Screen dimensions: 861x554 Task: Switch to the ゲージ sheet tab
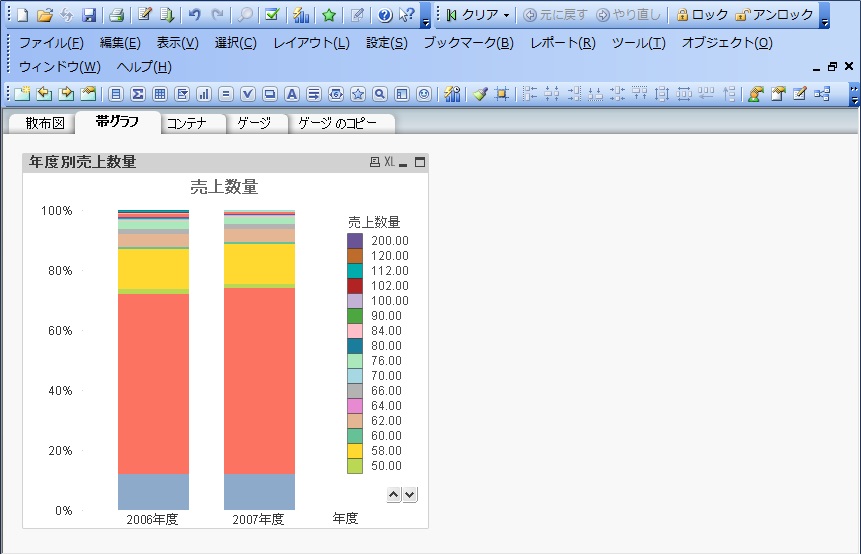(254, 123)
